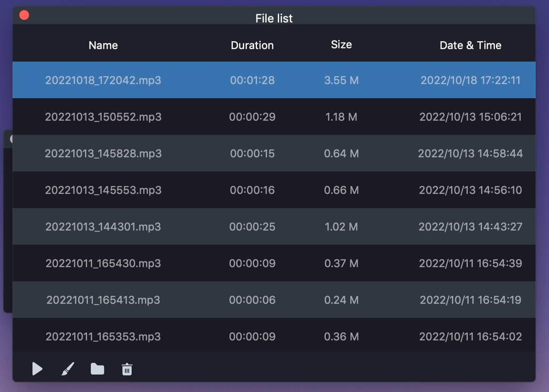Screen dimensions: 549x392
Task: Click date 2022/10/11 16:54:02
Action: point(471,336)
